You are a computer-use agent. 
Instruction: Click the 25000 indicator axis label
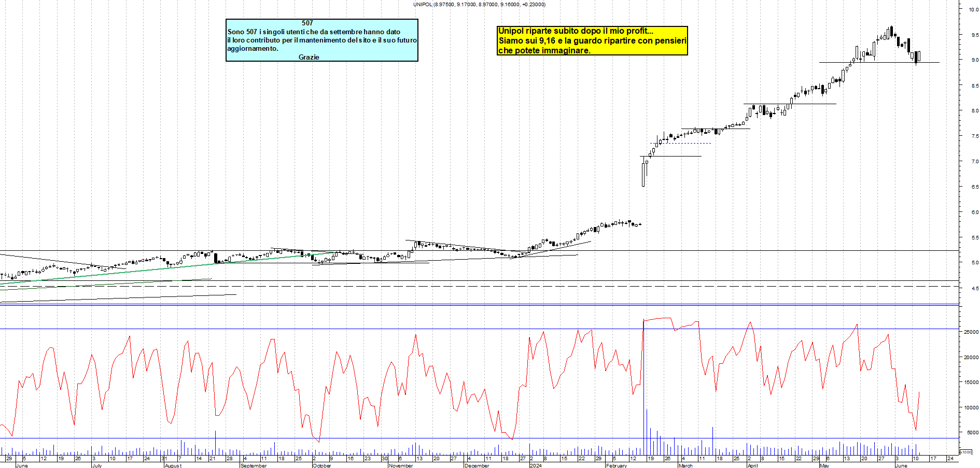point(971,332)
